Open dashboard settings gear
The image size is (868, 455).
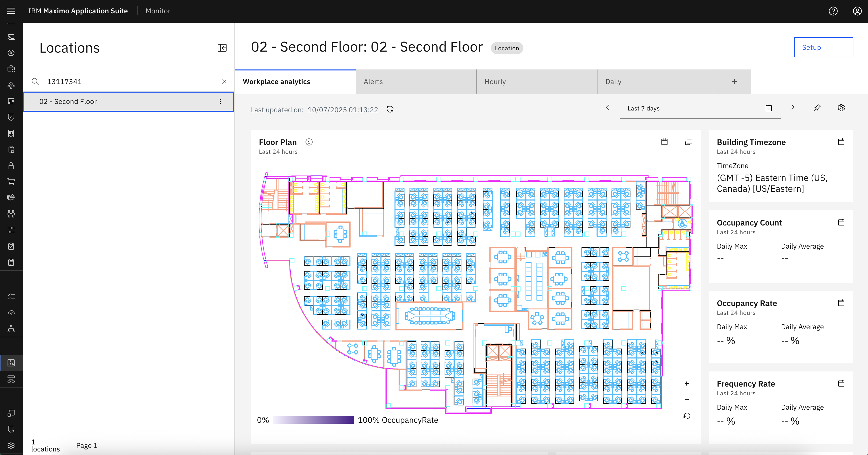[x=841, y=108]
